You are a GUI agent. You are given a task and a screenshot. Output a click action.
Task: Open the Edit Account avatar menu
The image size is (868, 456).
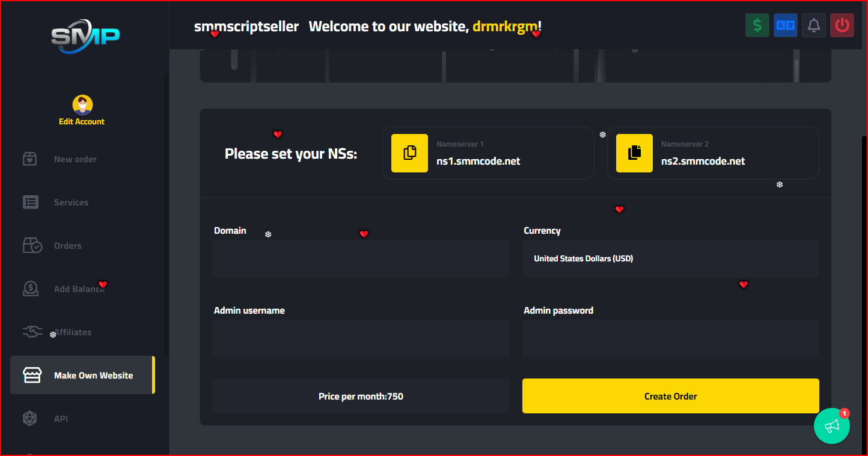pyautogui.click(x=82, y=105)
